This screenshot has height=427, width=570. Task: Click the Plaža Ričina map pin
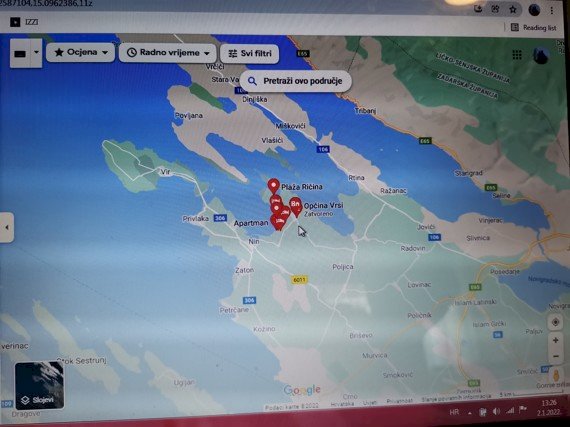273,186
